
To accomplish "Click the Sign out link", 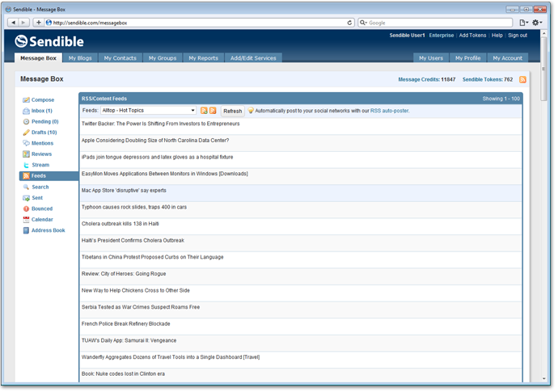I will (x=518, y=36).
